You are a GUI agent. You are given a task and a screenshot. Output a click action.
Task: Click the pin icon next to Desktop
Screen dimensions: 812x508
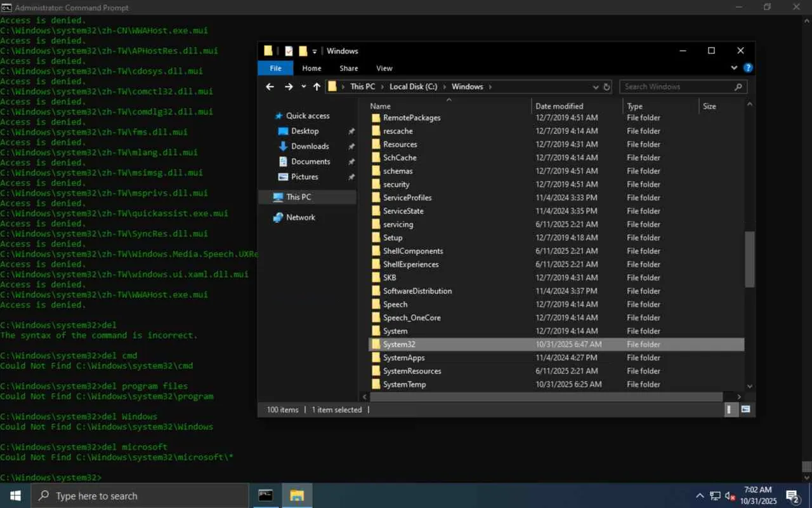point(351,131)
